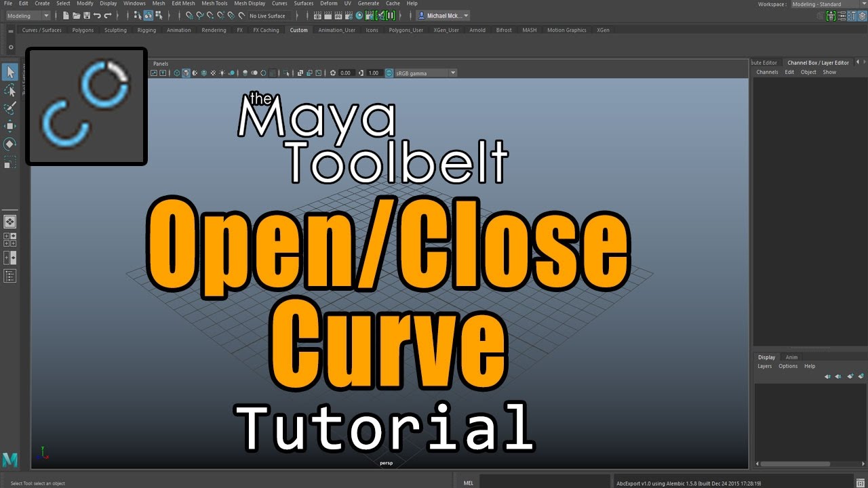The height and width of the screenshot is (488, 868).
Task: Select by object type mode icon
Action: click(x=148, y=16)
